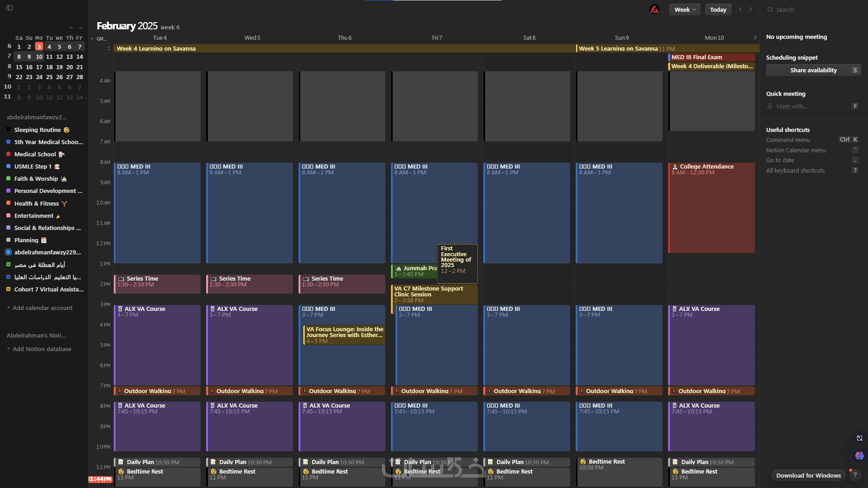This screenshot has width=868, height=488.
Task: Click Entertainment calendar color swatch
Action: click(8, 216)
